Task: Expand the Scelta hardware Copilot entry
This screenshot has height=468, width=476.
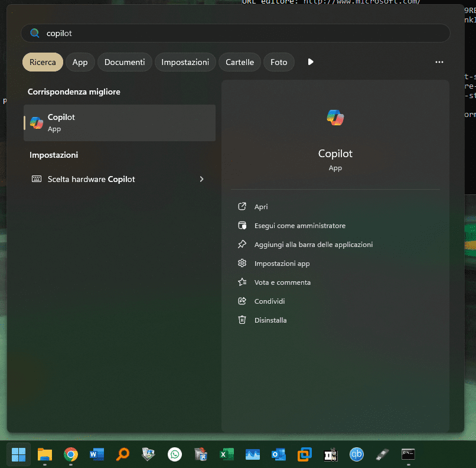Action: 201,178
